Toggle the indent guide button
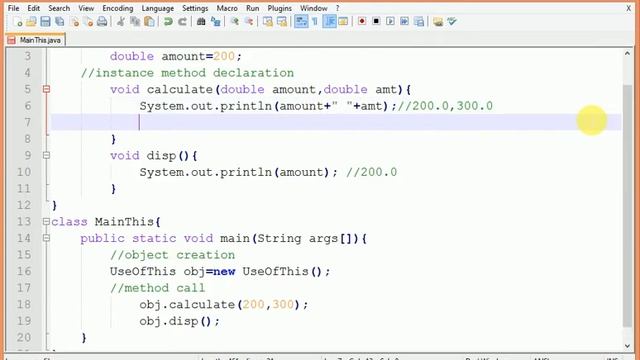Screen dimensions: 640x360 tap(329, 22)
